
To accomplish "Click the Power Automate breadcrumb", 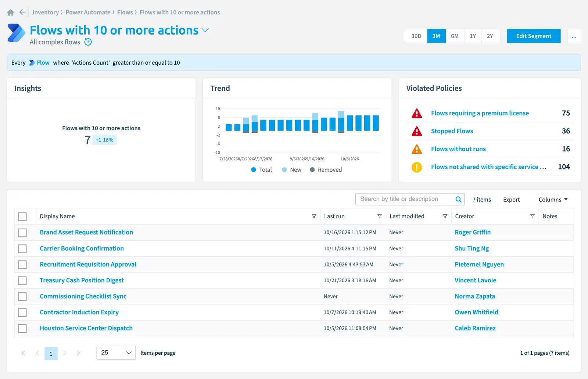I will coord(88,12).
